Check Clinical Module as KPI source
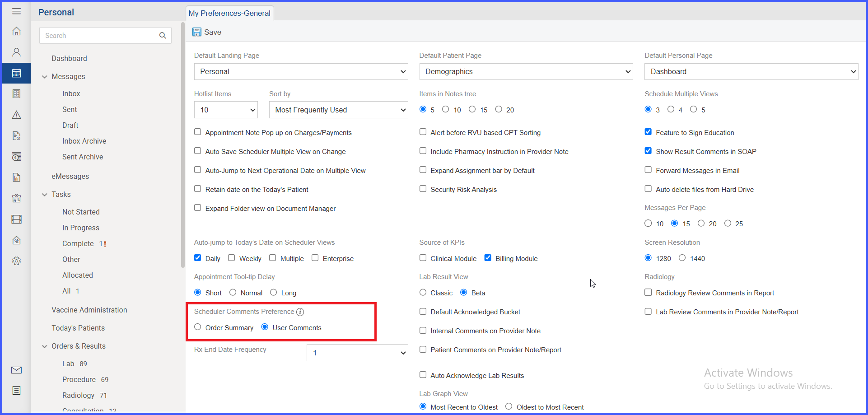868x415 pixels. pos(423,258)
